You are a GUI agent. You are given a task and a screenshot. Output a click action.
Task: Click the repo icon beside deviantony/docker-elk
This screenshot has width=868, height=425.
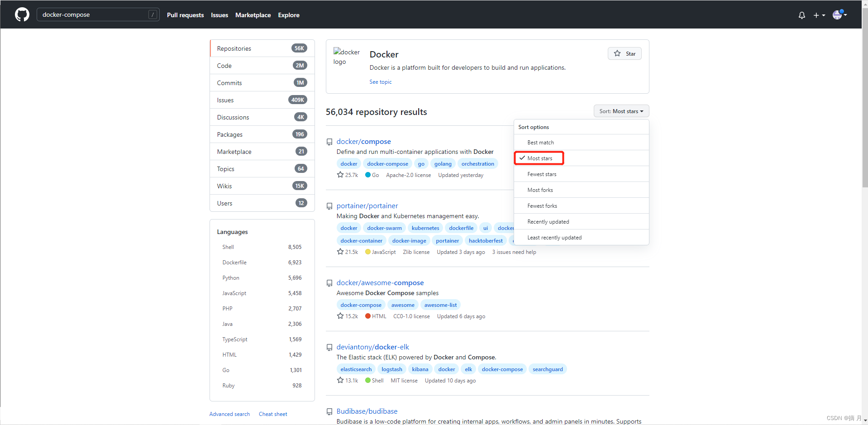point(329,348)
